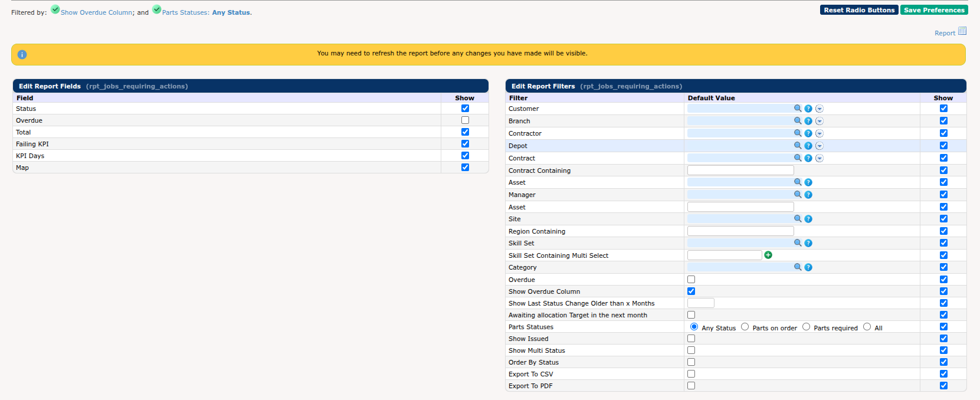Open the help icon for the first Asset filter
The width and height of the screenshot is (980, 400).
[x=808, y=182]
